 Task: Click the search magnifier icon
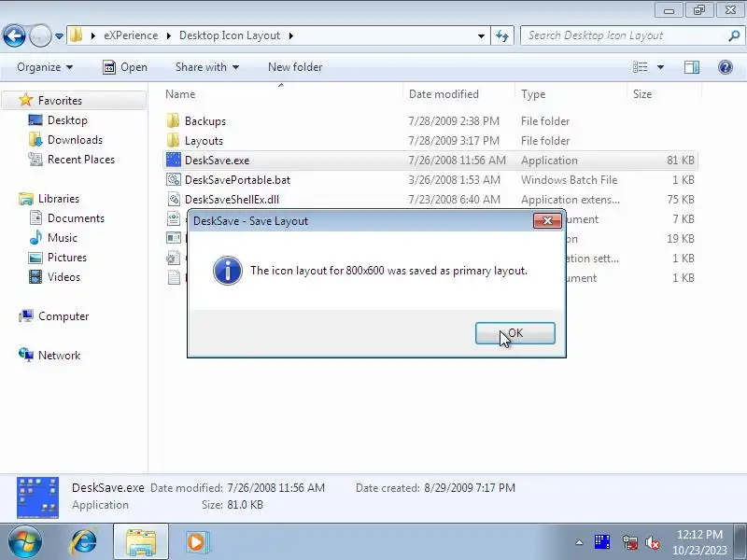(735, 35)
